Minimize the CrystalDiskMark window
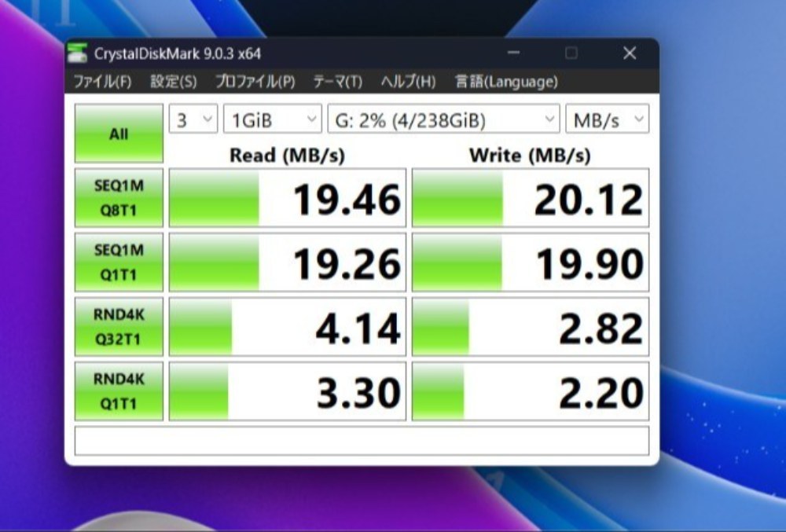The image size is (786, 532). 513,53
